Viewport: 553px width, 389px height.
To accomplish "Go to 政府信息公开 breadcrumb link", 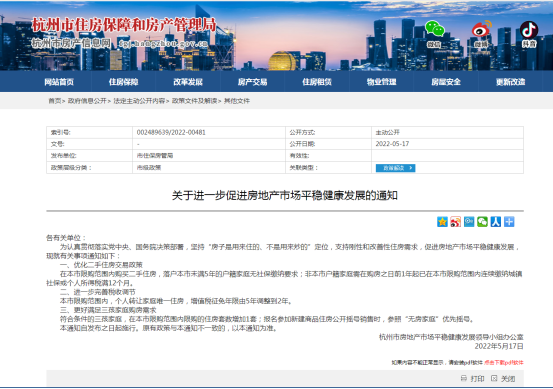I will tap(87, 101).
